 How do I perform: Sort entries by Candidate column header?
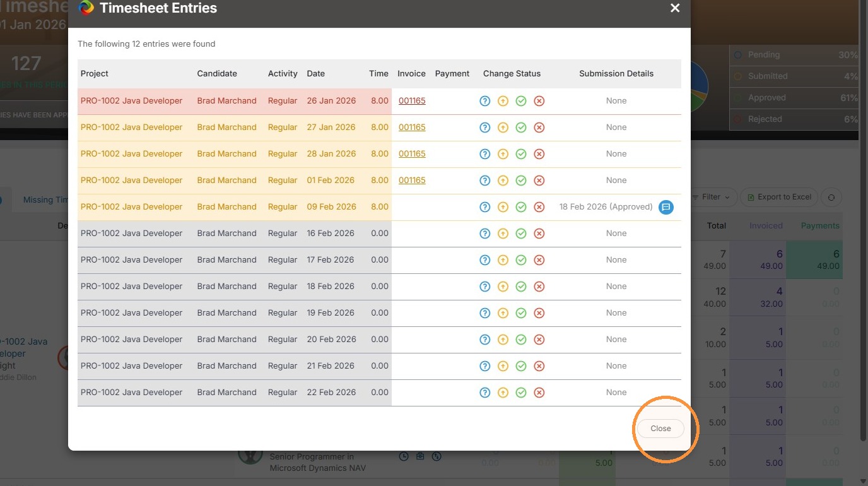pos(217,74)
